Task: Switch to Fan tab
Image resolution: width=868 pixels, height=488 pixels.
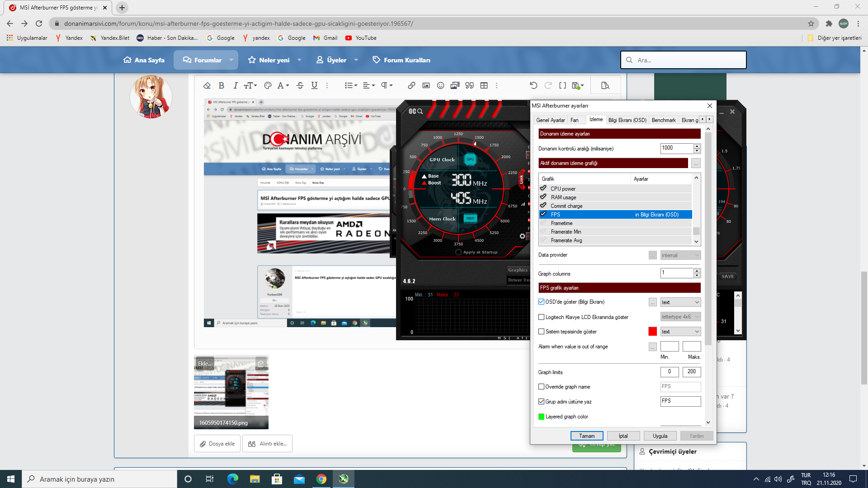Action: pos(575,120)
